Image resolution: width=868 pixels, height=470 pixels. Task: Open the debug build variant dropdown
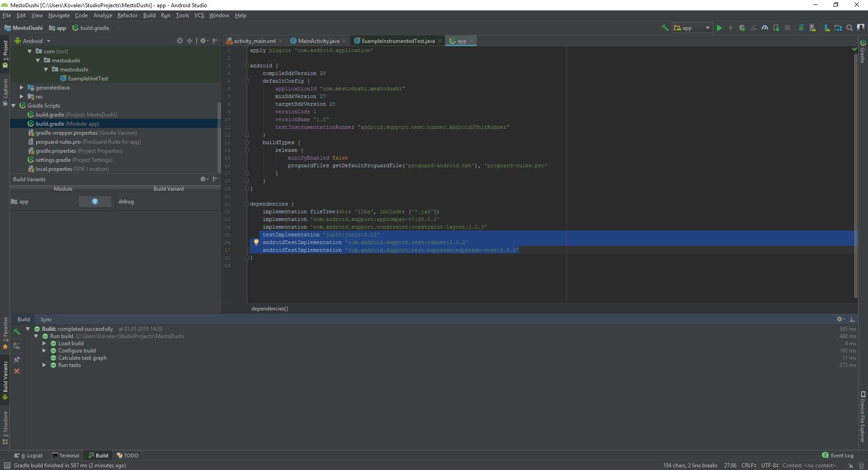point(168,202)
